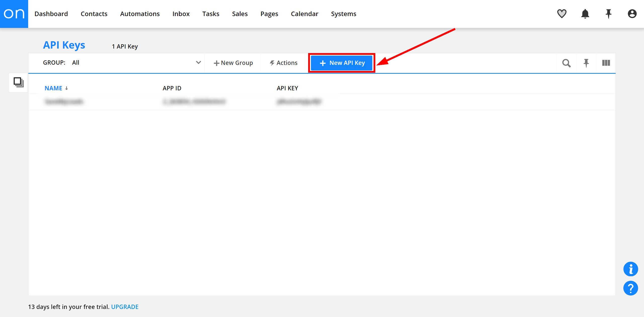This screenshot has width=644, height=317.
Task: Open the help question mark icon
Action: click(630, 288)
